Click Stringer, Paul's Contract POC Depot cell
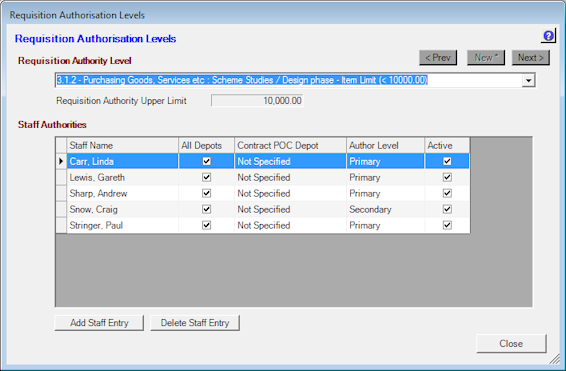 [x=290, y=225]
